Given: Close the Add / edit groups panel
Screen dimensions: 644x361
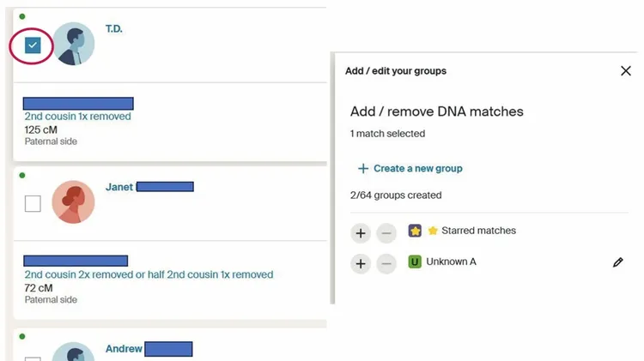Looking at the screenshot, I should pyautogui.click(x=626, y=71).
